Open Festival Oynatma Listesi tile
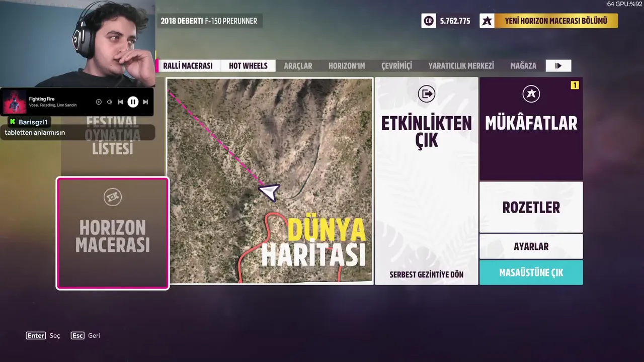Screen dimensions: 644x362 click(113, 135)
